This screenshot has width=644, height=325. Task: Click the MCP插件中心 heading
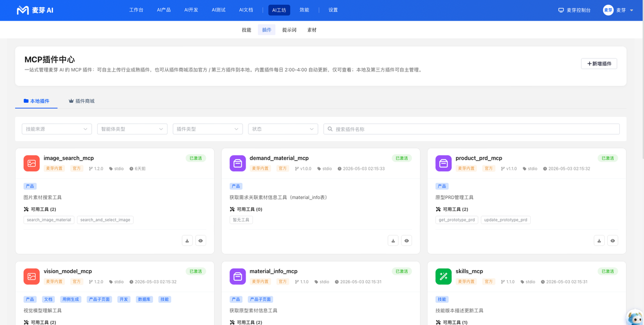pyautogui.click(x=49, y=59)
